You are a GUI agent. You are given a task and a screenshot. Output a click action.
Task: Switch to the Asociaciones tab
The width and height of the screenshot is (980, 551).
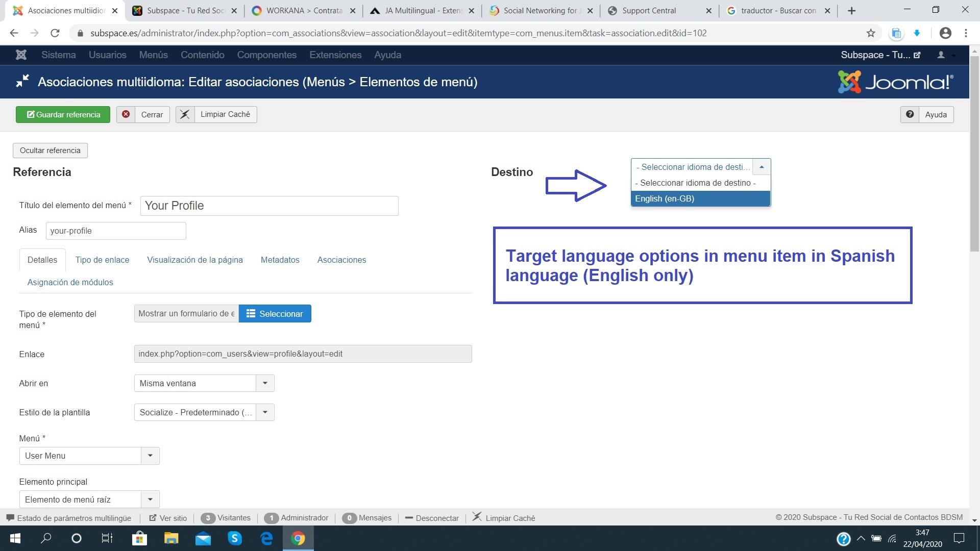341,260
